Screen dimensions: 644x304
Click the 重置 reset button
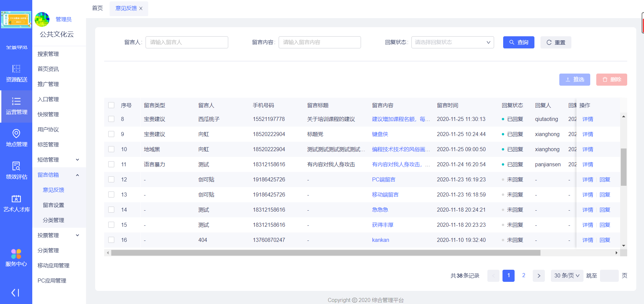click(x=556, y=42)
